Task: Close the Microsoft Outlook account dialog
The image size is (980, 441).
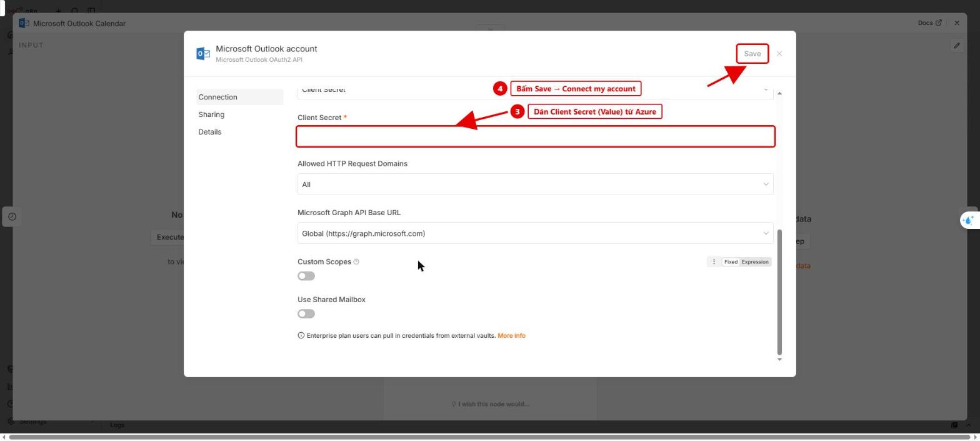Action: [779, 54]
